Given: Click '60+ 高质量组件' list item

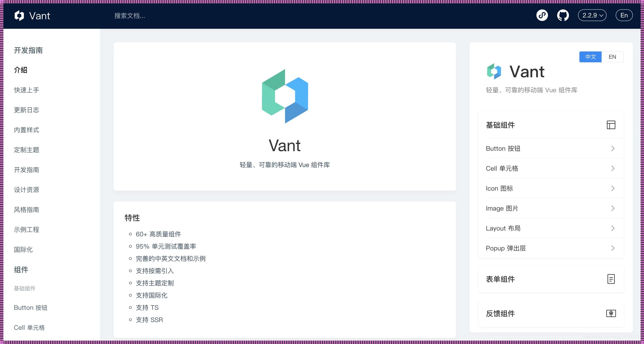Looking at the screenshot, I should tap(158, 234).
